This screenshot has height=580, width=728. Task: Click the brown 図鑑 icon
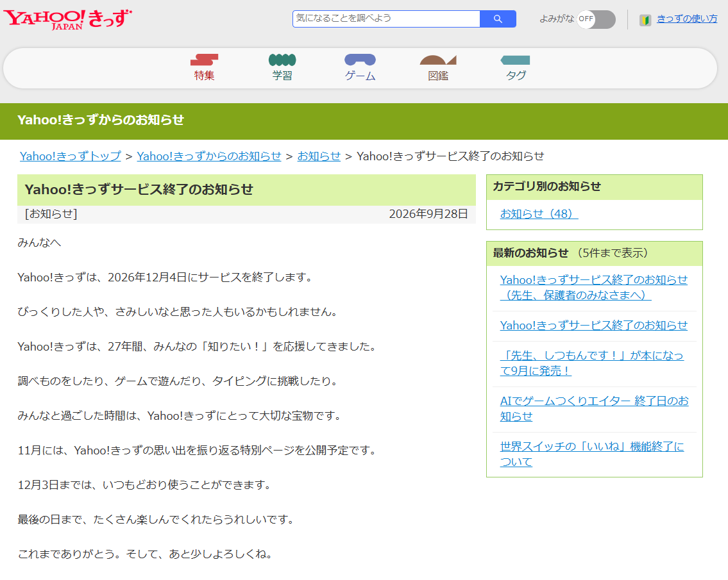[x=438, y=60]
